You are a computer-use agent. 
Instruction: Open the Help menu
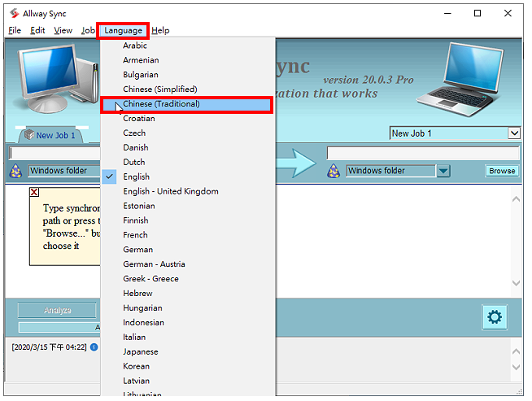160,31
